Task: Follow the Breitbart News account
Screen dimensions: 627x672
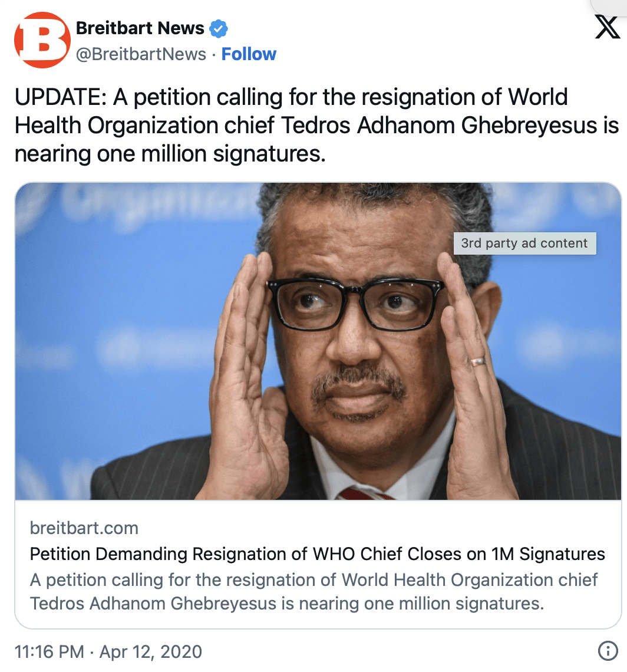Action: click(249, 54)
